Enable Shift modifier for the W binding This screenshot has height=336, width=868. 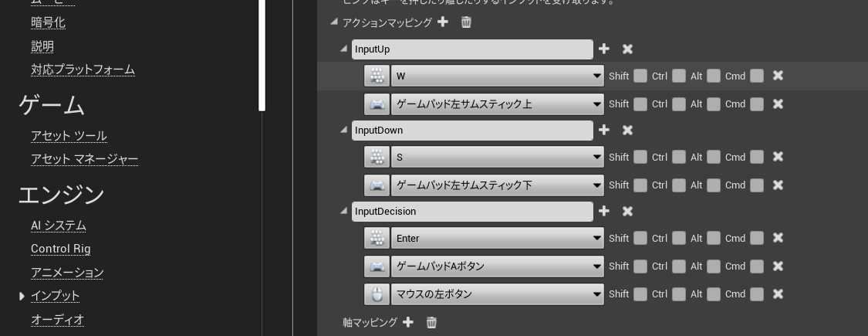pyautogui.click(x=640, y=76)
